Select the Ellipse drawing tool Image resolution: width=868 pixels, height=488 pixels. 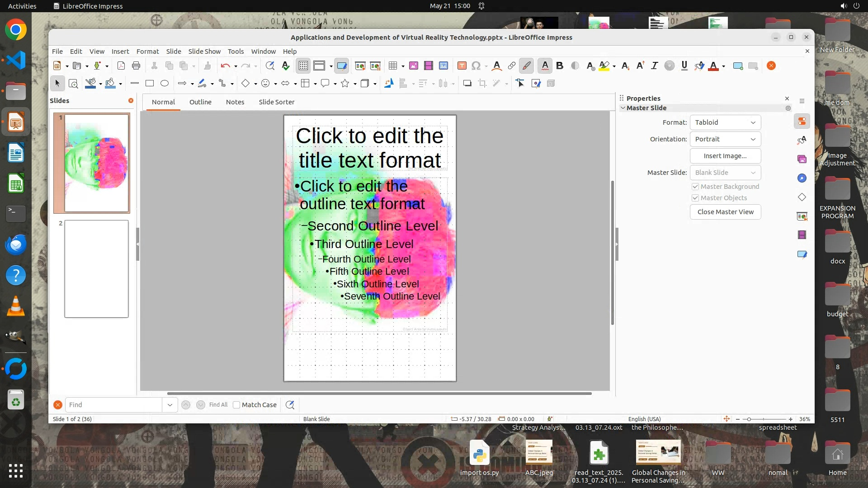(x=165, y=84)
